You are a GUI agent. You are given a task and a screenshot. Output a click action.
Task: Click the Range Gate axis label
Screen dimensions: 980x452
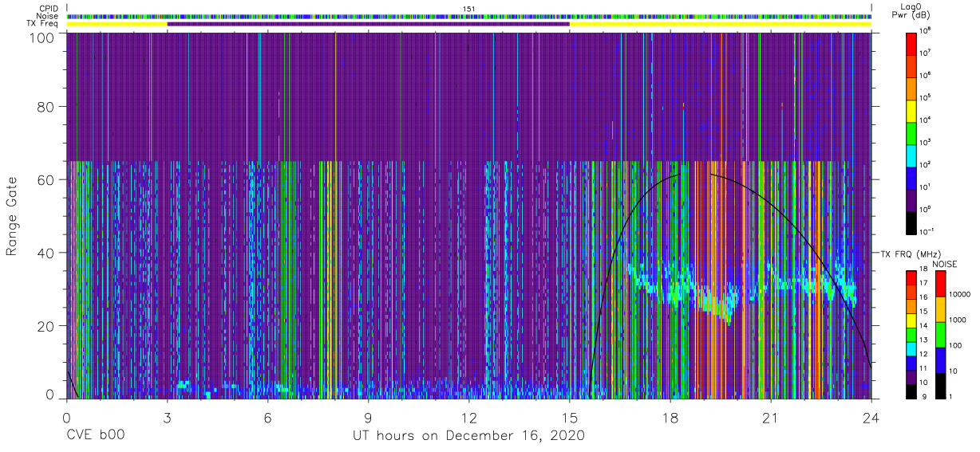click(x=13, y=216)
